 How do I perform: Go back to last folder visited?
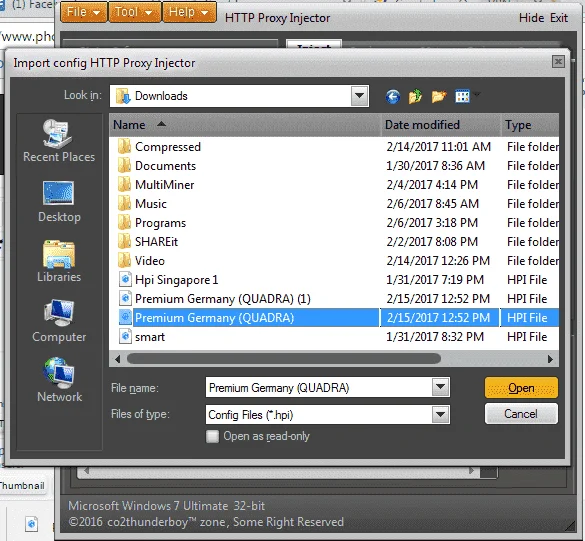pyautogui.click(x=392, y=97)
